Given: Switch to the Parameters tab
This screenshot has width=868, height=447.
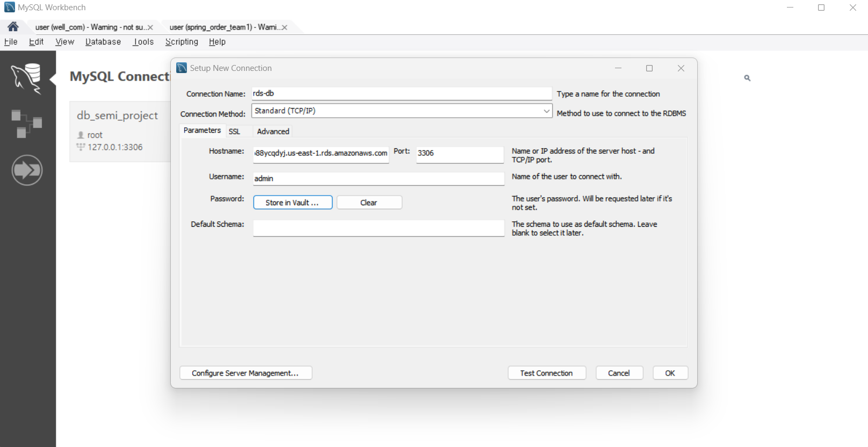Looking at the screenshot, I should 202,131.
